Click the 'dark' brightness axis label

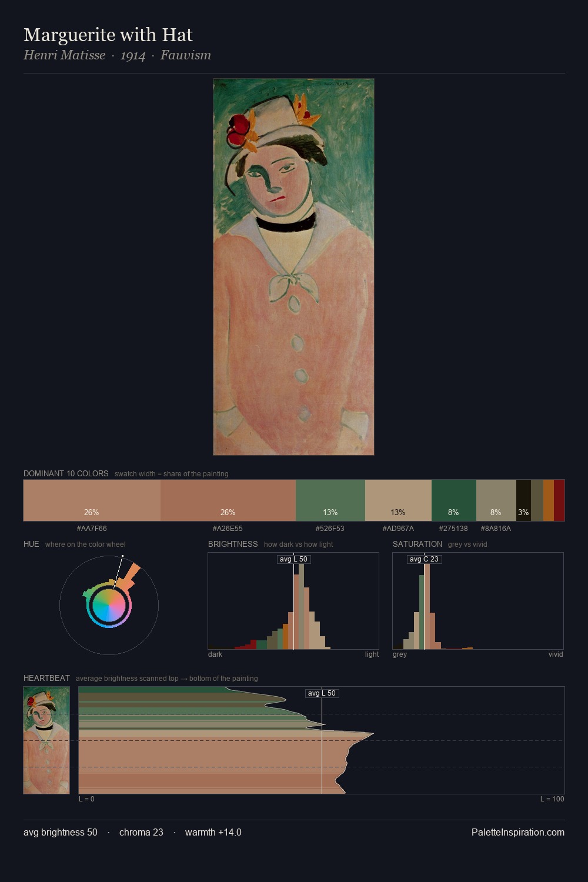[215, 654]
